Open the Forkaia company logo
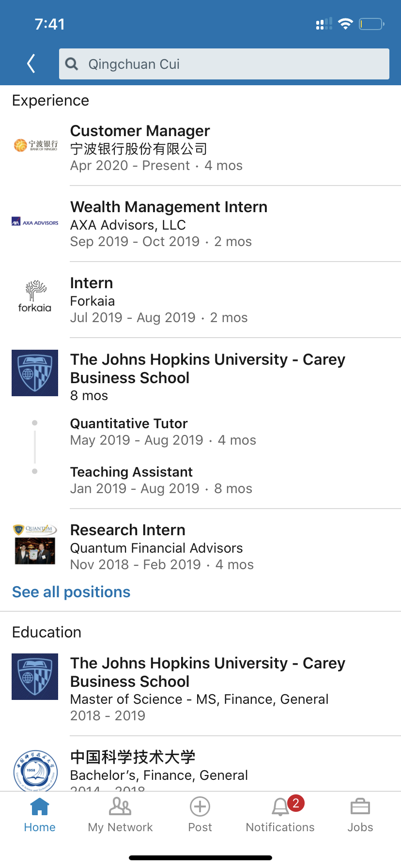The height and width of the screenshot is (868, 401). [35, 296]
